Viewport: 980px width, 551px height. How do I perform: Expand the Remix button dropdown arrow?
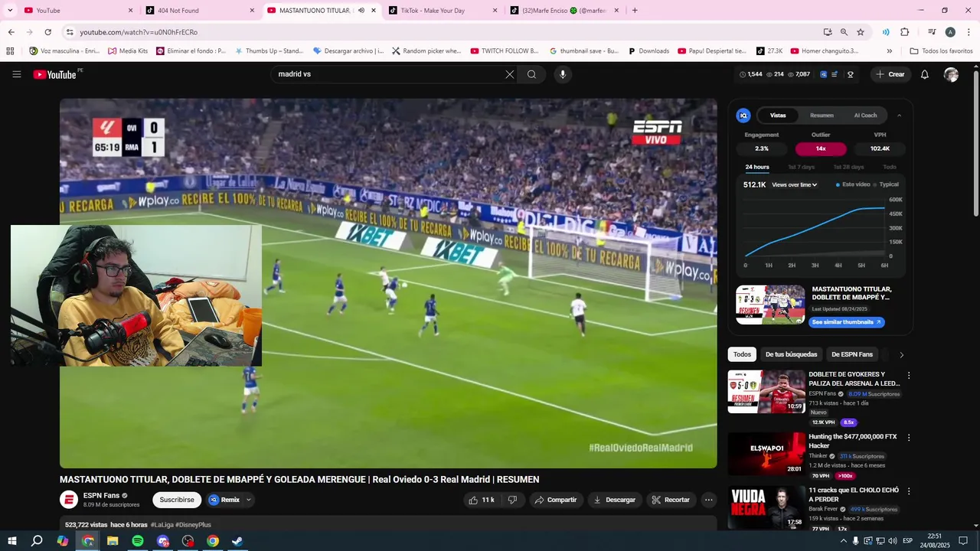[248, 500]
